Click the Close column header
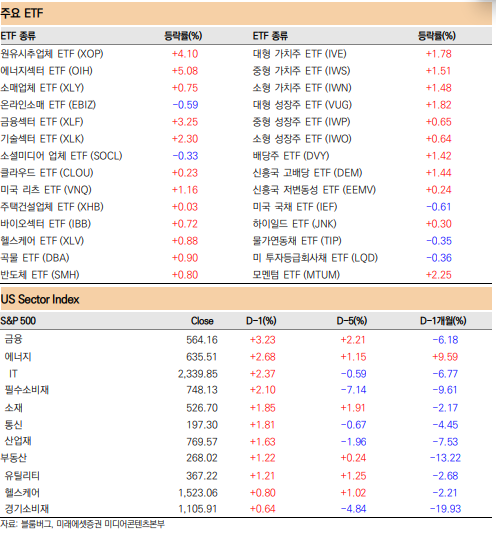Screen dimensions: 496x534 click(x=202, y=321)
